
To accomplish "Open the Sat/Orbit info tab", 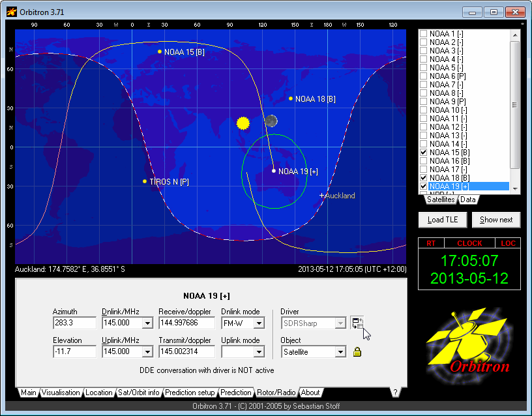I will click(x=138, y=393).
